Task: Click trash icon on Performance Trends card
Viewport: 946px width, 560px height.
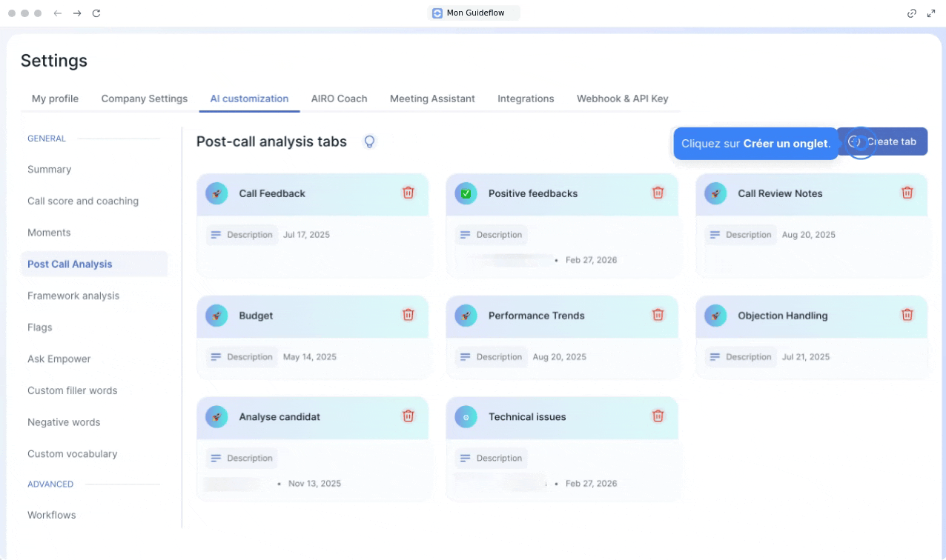Action: [658, 315]
